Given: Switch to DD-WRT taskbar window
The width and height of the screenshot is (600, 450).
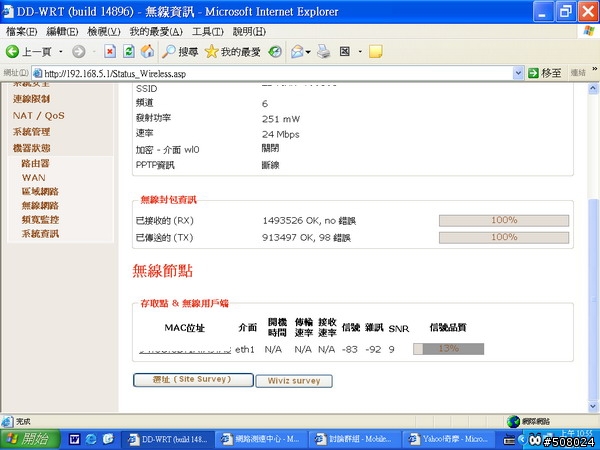Looking at the screenshot, I should (167, 439).
